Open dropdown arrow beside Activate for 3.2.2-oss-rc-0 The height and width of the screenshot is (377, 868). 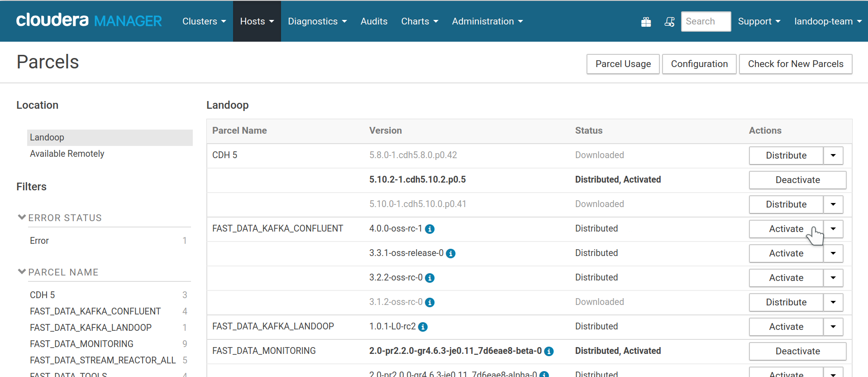coord(833,278)
